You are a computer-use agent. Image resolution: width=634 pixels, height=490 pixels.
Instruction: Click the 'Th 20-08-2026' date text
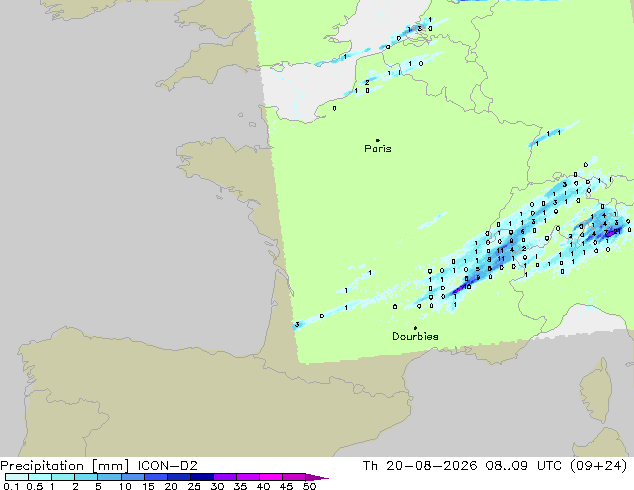tap(420, 466)
